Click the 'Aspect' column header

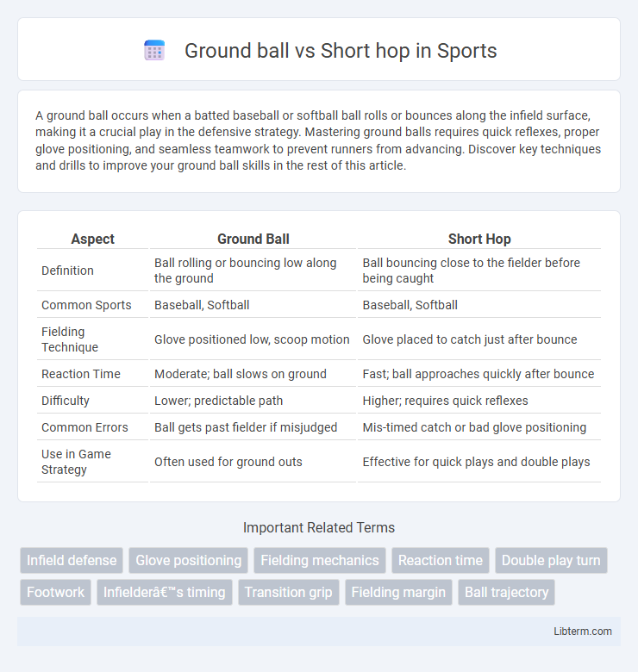(92, 239)
